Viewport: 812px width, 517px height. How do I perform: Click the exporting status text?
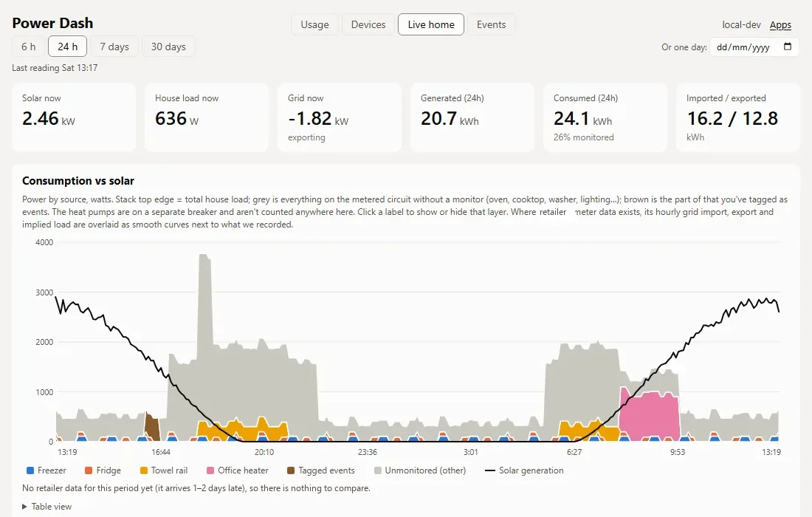click(x=306, y=137)
